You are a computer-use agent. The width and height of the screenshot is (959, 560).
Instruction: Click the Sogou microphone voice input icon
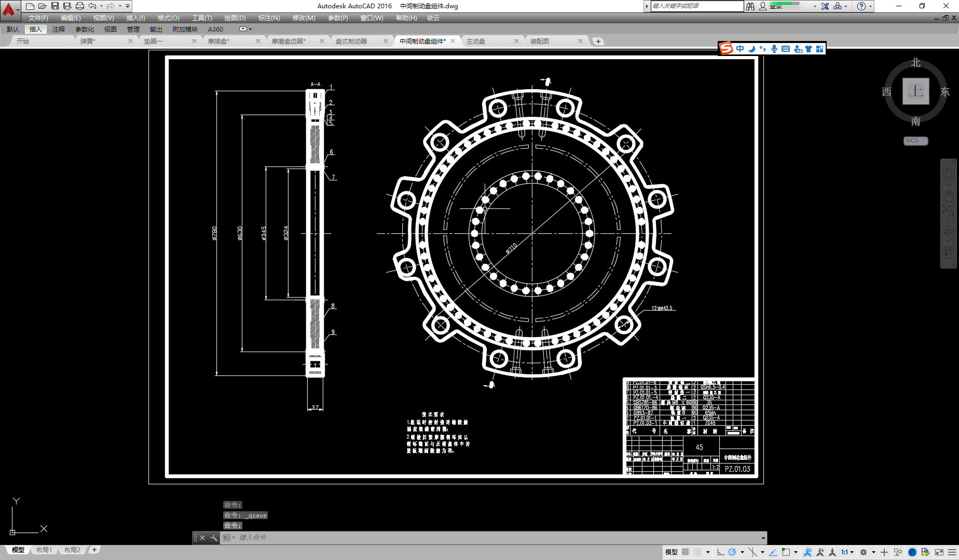pyautogui.click(x=774, y=49)
